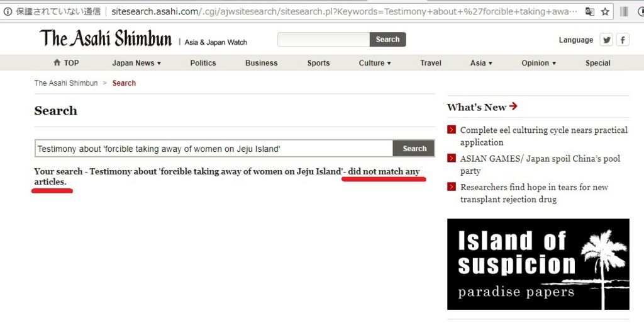This screenshot has height=325, width=644.
Task: Expand the Opinion dropdown menu
Action: coord(538,63)
